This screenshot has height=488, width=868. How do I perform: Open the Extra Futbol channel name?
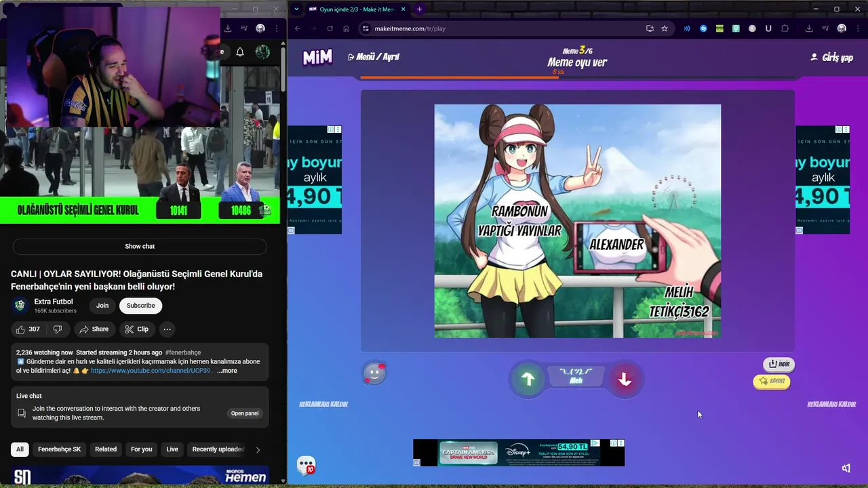pyautogui.click(x=54, y=302)
